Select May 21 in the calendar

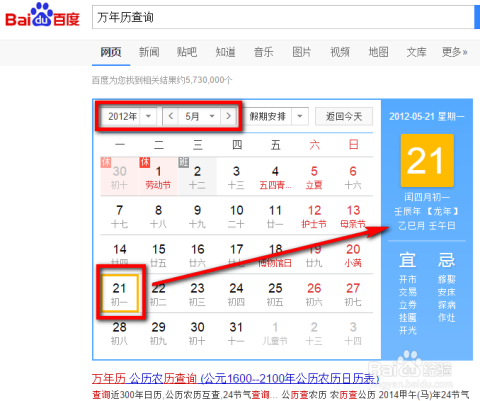pyautogui.click(x=119, y=294)
